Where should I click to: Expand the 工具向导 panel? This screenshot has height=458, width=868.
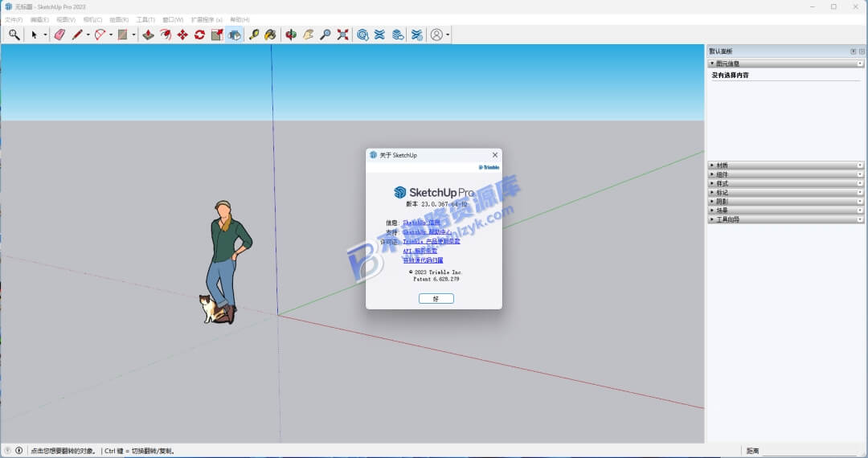click(x=786, y=219)
